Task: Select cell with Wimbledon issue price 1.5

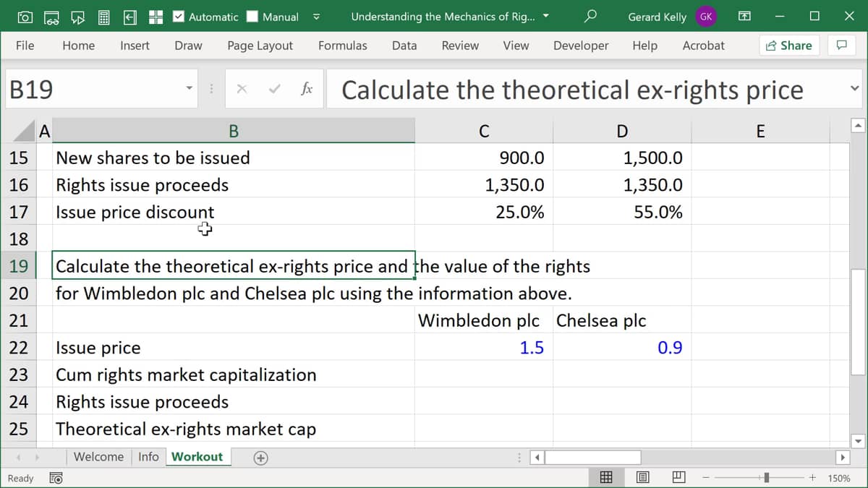Action: (484, 348)
